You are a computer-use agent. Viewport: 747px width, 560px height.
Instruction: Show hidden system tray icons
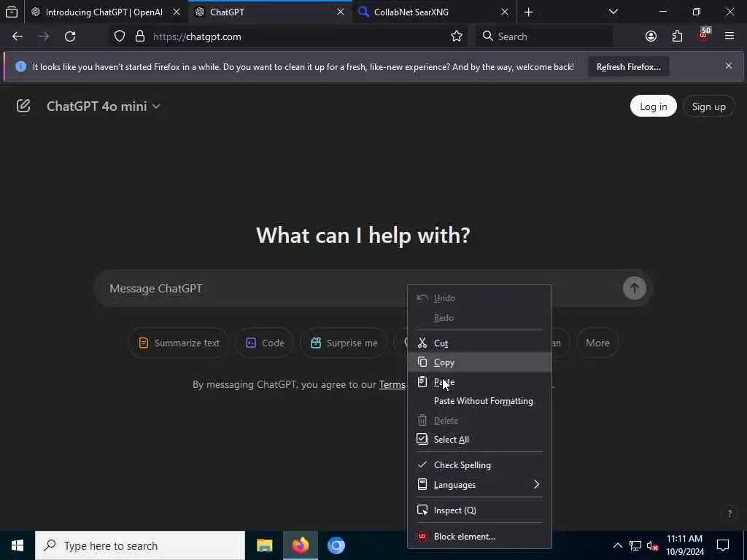(617, 545)
